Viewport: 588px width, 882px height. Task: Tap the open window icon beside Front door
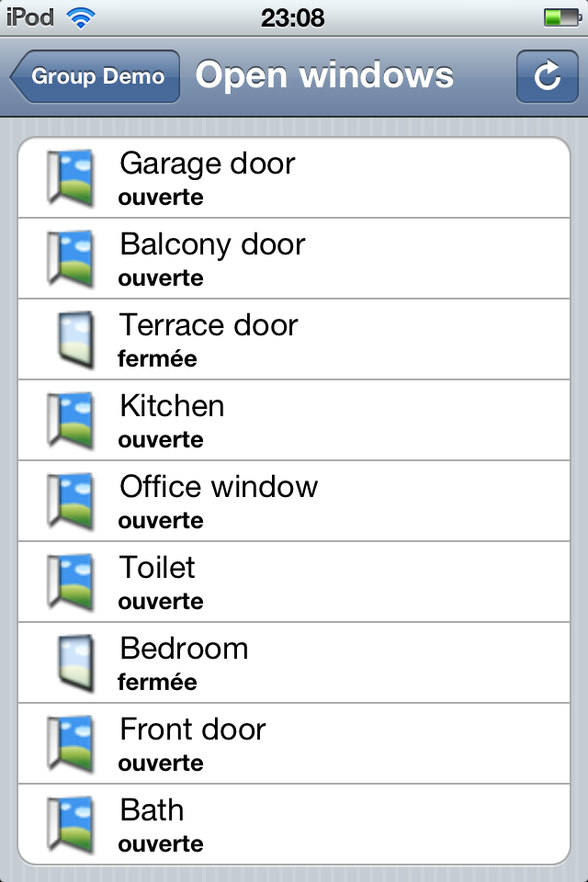(x=71, y=744)
